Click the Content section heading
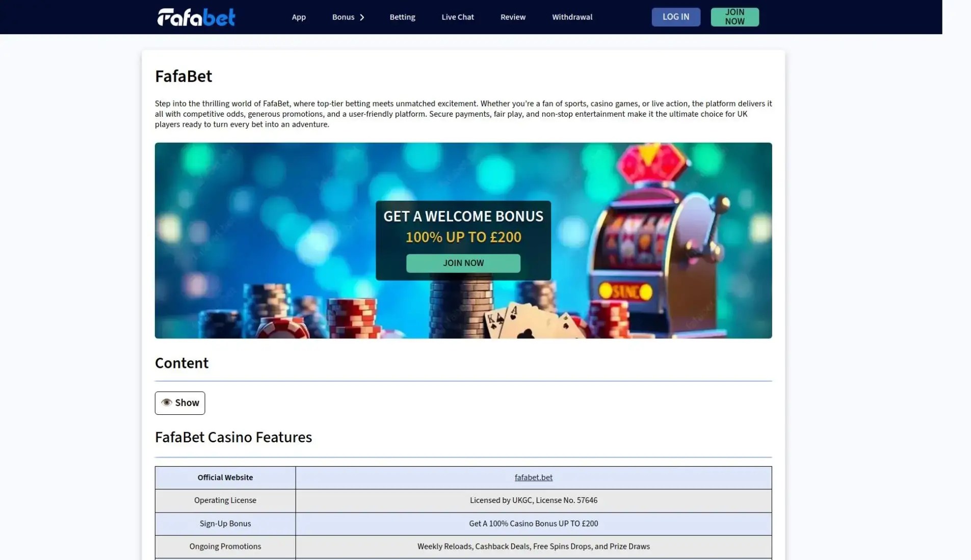 pos(181,363)
